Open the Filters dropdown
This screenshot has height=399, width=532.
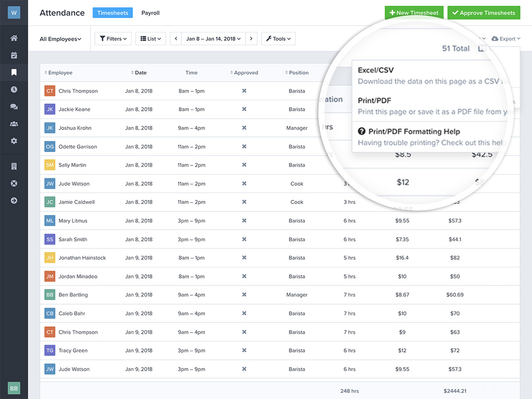(113, 39)
